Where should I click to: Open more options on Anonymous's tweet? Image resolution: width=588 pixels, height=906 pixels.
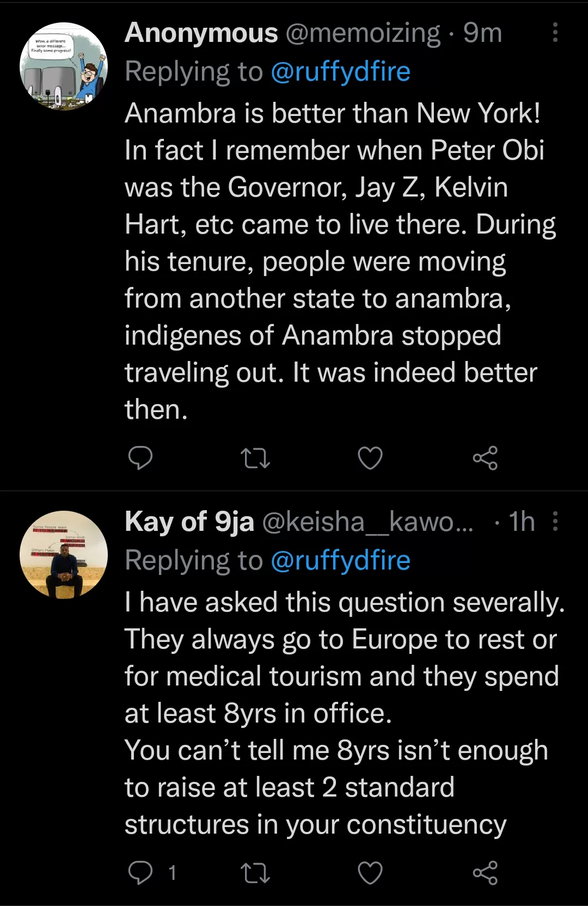[x=555, y=33]
